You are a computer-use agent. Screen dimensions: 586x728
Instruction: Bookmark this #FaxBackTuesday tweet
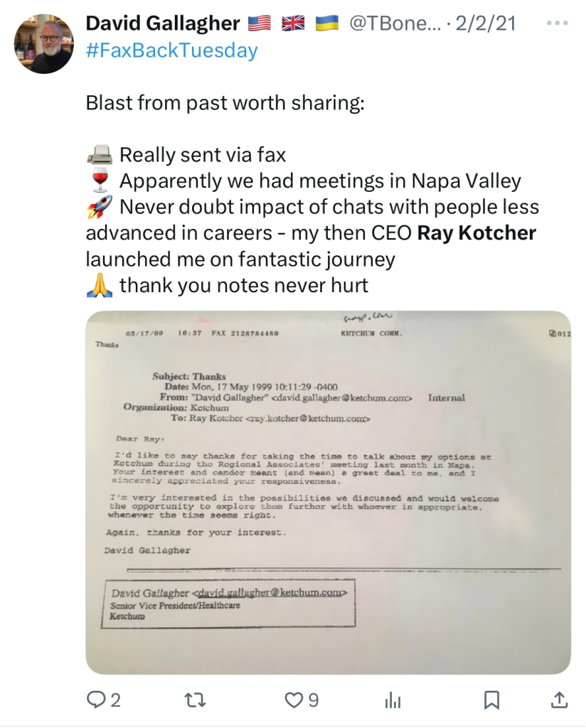point(491,700)
